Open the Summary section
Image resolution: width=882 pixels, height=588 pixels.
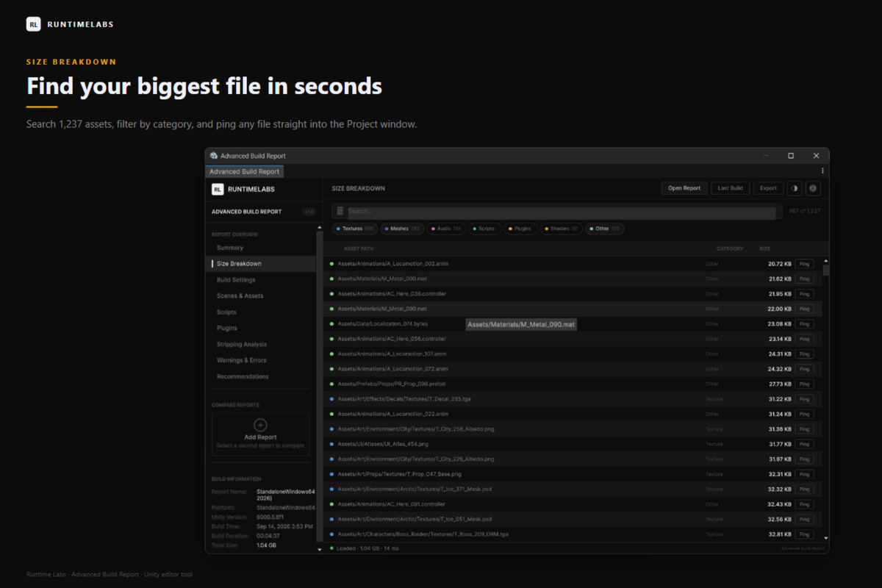[x=261, y=248]
